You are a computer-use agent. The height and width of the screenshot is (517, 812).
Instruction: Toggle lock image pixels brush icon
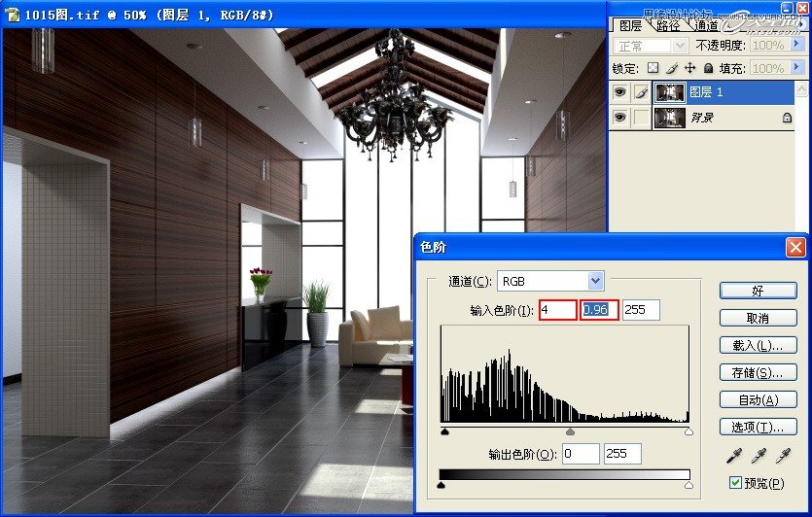(x=672, y=68)
